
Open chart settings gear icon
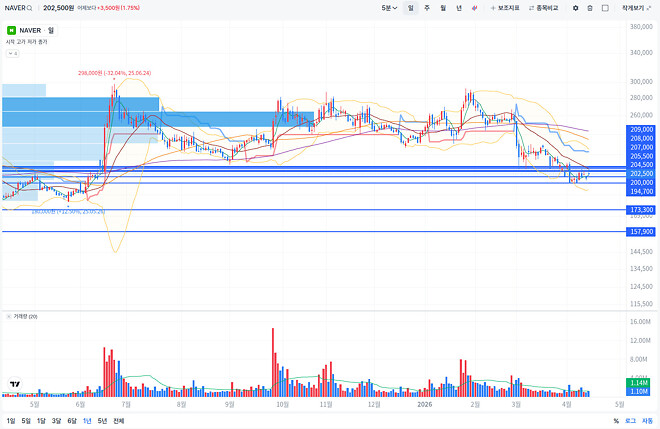tap(575, 8)
